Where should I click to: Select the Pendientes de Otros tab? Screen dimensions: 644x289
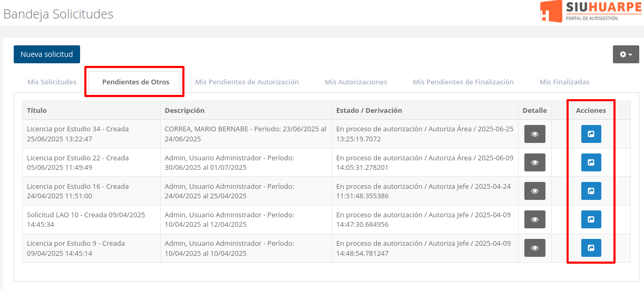tap(135, 82)
